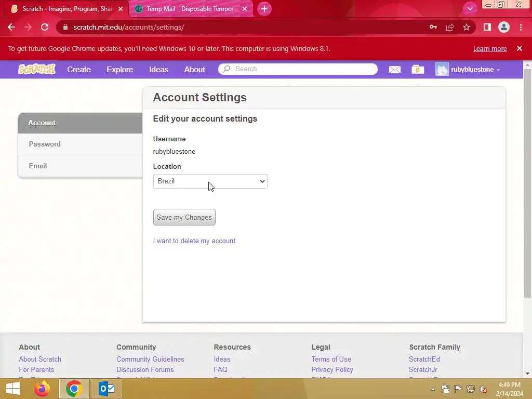The image size is (532, 399).
Task: Open the ScratchJr footer link
Action: (x=423, y=369)
